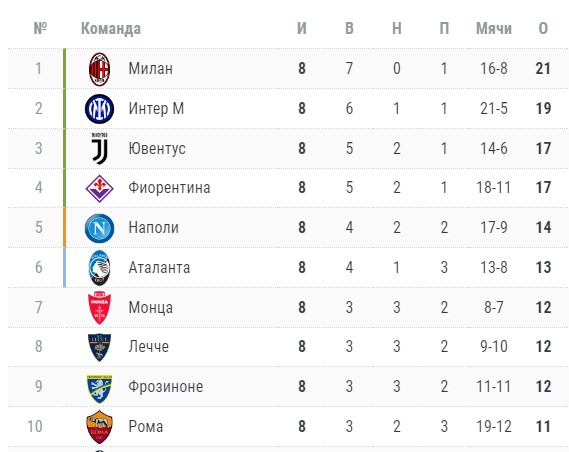The image size is (569, 452).
Task: Click the Fiorentina purple diamond logo
Action: pos(99,188)
